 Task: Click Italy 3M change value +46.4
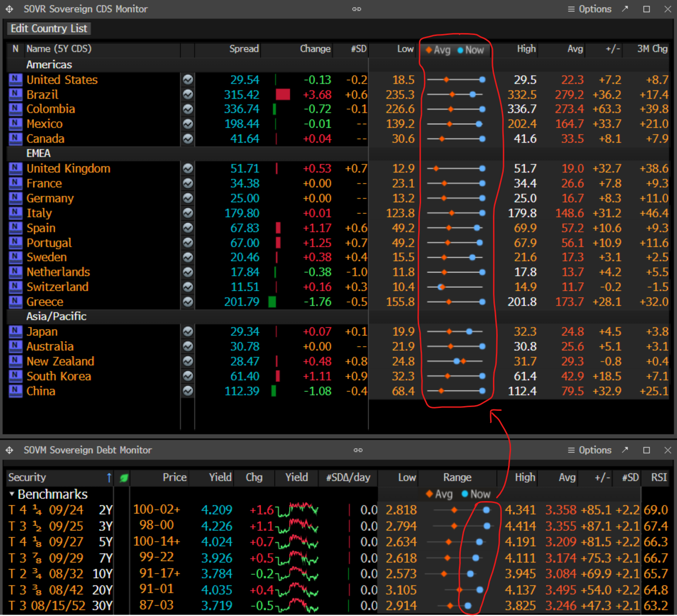(654, 213)
